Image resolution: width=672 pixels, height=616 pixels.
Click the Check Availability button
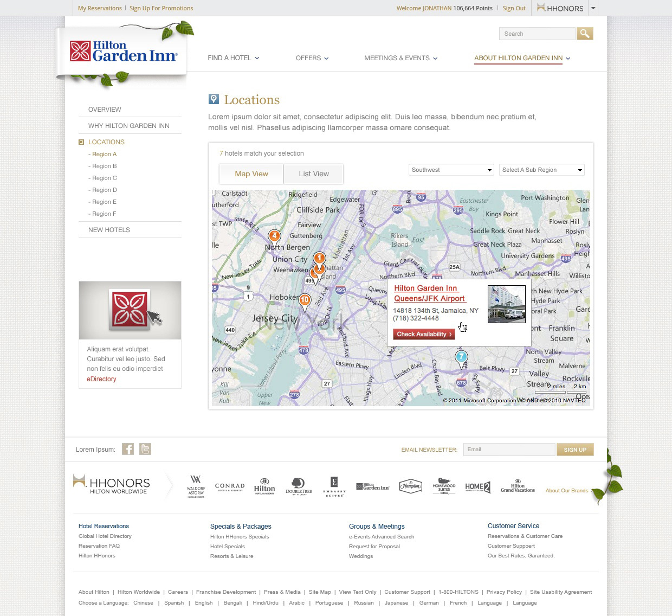pos(424,335)
